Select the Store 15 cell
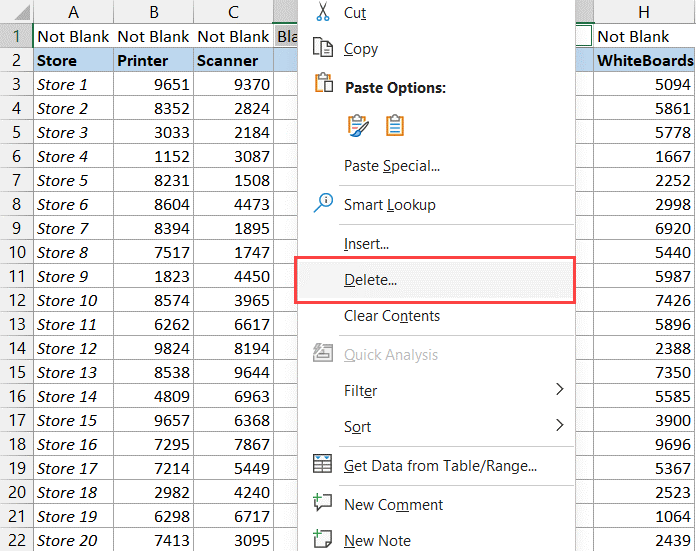The width and height of the screenshot is (696, 551). [x=73, y=420]
